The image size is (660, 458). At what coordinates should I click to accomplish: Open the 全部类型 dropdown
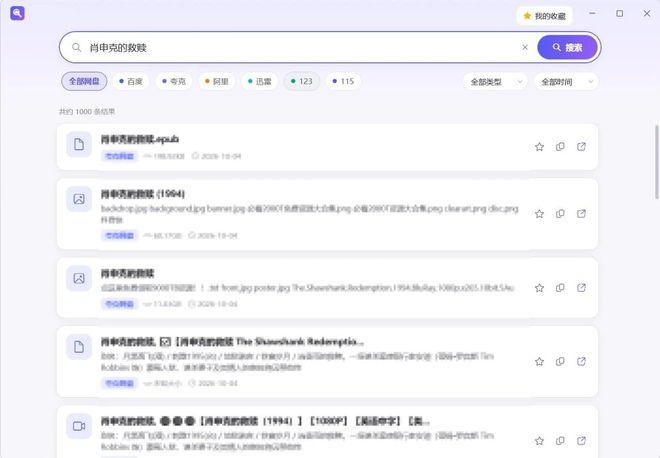coord(495,82)
